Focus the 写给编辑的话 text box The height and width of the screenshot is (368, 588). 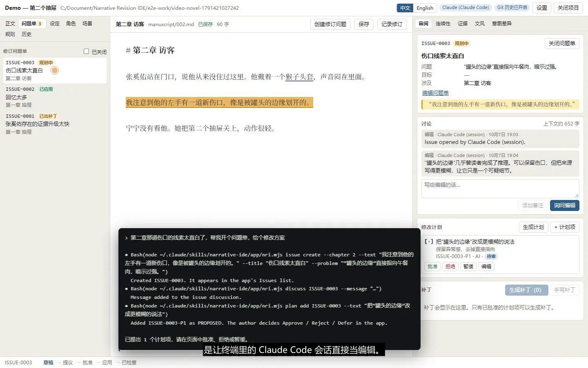tap(500, 188)
